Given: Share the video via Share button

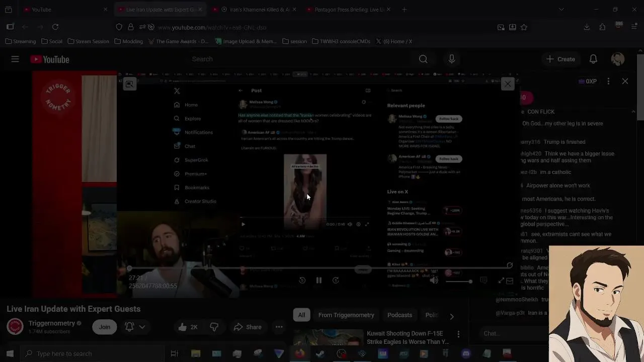Looking at the screenshot, I should 248,327.
